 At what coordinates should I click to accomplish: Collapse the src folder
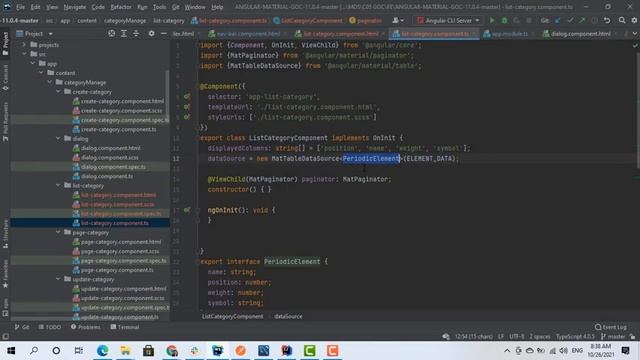pyautogui.click(x=24, y=54)
